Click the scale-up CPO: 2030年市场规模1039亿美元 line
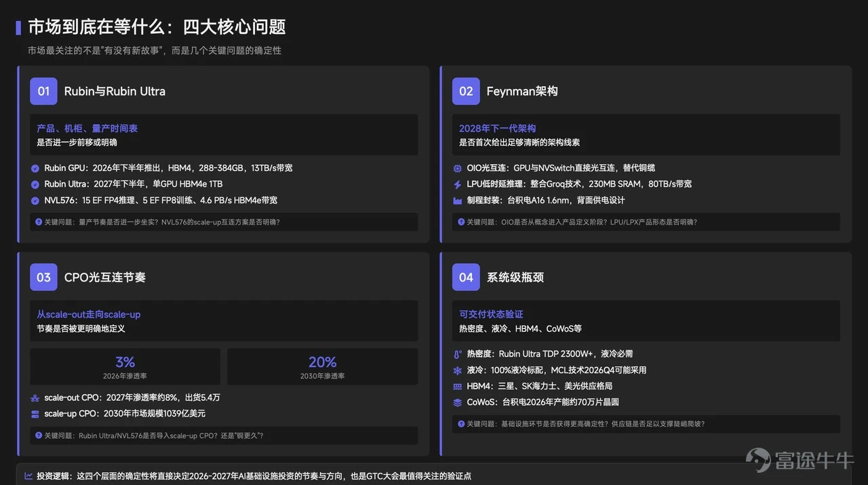The height and width of the screenshot is (485, 868). point(125,414)
